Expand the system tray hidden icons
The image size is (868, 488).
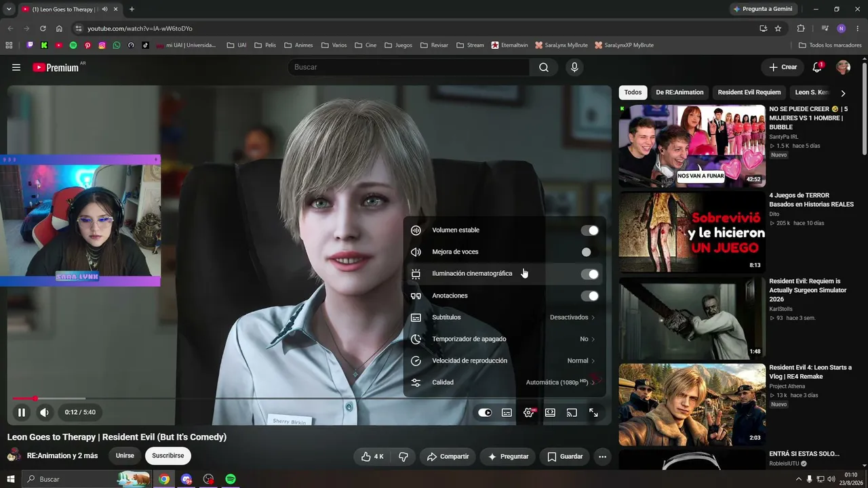pyautogui.click(x=798, y=479)
